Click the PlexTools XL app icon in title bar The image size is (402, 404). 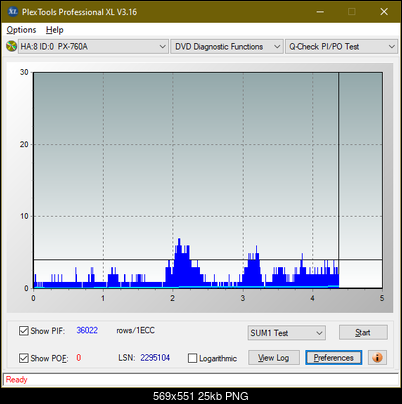(x=12, y=12)
